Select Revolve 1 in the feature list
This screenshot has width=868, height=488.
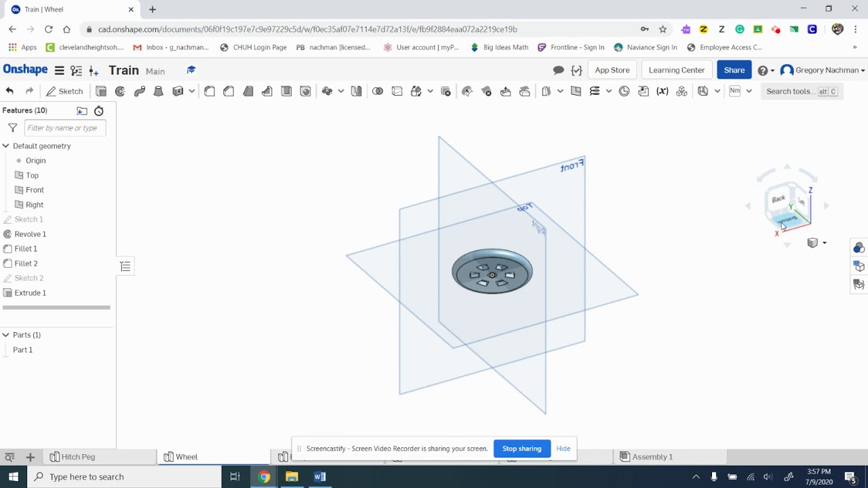click(31, 235)
